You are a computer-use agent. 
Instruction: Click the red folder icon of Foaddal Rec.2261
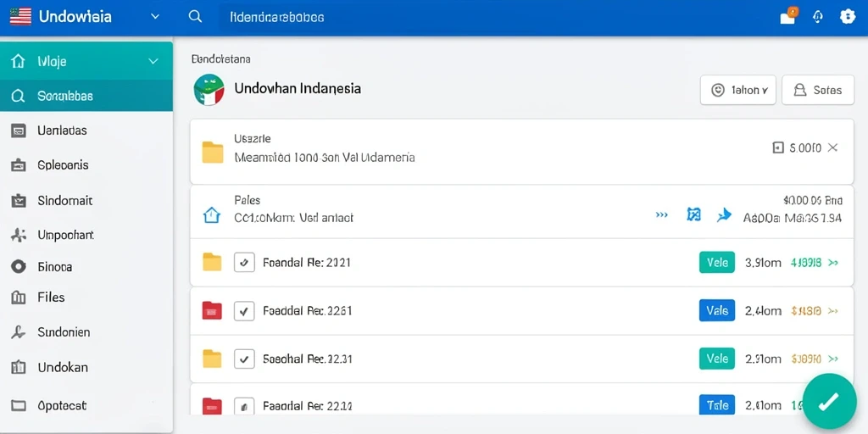(x=212, y=311)
